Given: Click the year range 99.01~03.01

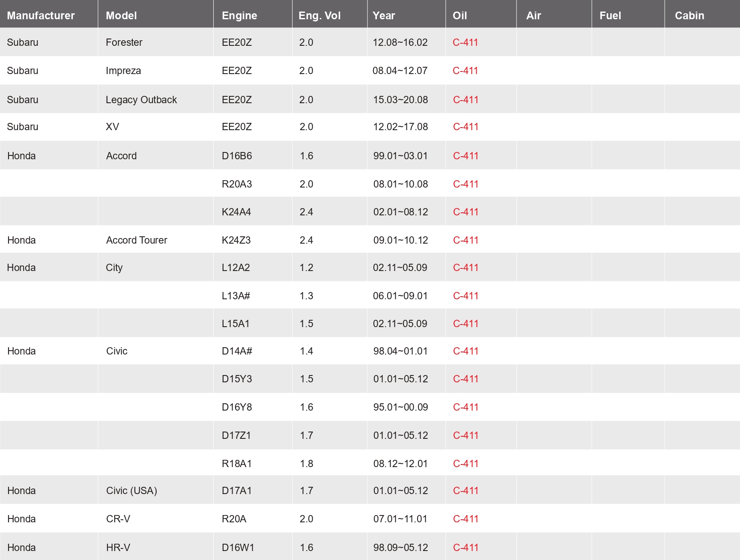Looking at the screenshot, I should (400, 156).
